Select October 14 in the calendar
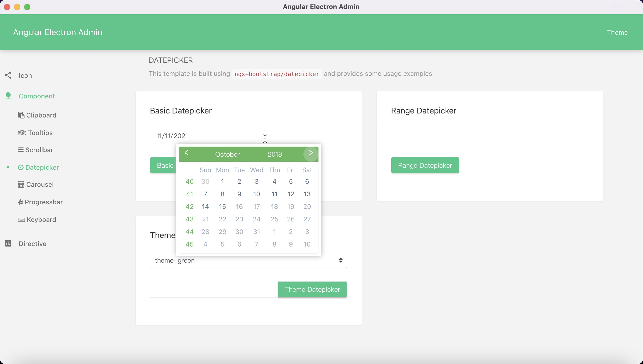Screen dimensions: 643x364 [205, 207]
